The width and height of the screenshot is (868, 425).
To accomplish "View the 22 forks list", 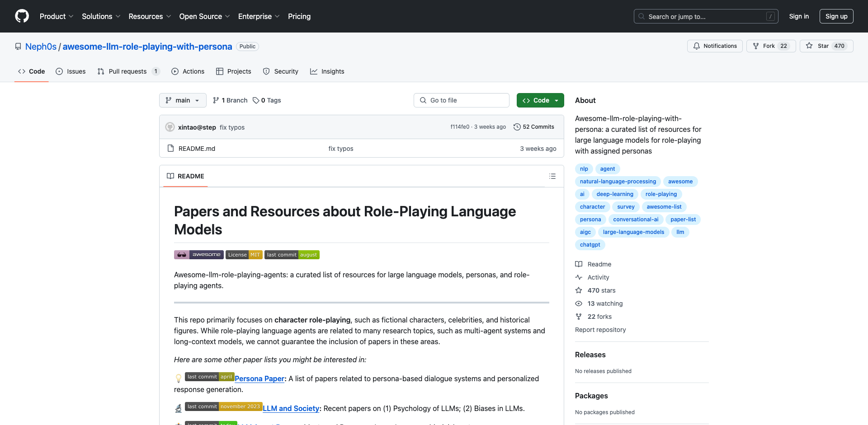I will 594,317.
